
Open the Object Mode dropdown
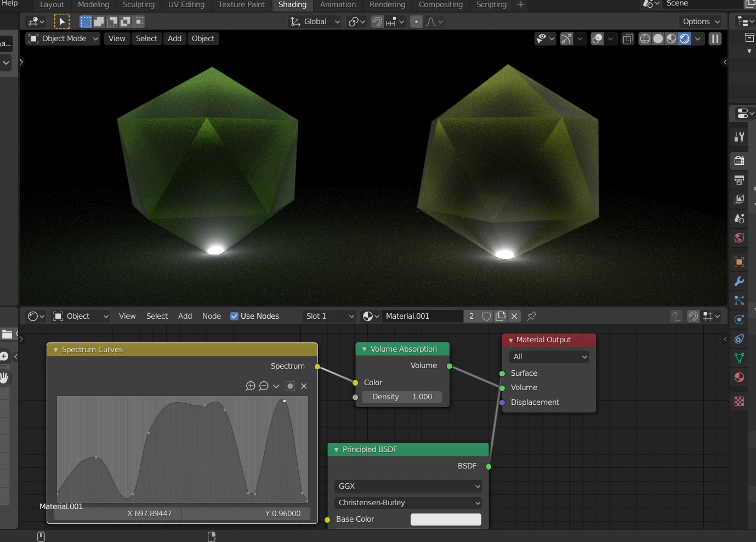point(63,38)
